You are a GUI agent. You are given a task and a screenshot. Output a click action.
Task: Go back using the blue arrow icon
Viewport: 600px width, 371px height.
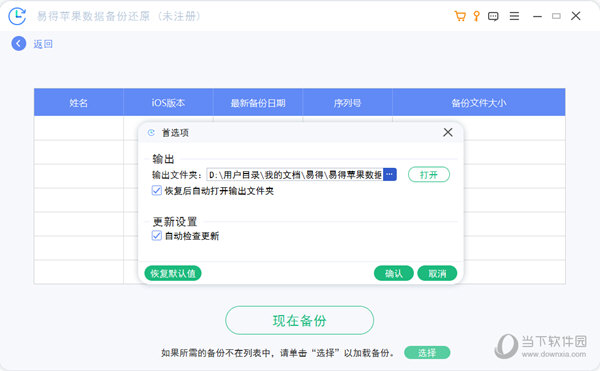(18, 44)
